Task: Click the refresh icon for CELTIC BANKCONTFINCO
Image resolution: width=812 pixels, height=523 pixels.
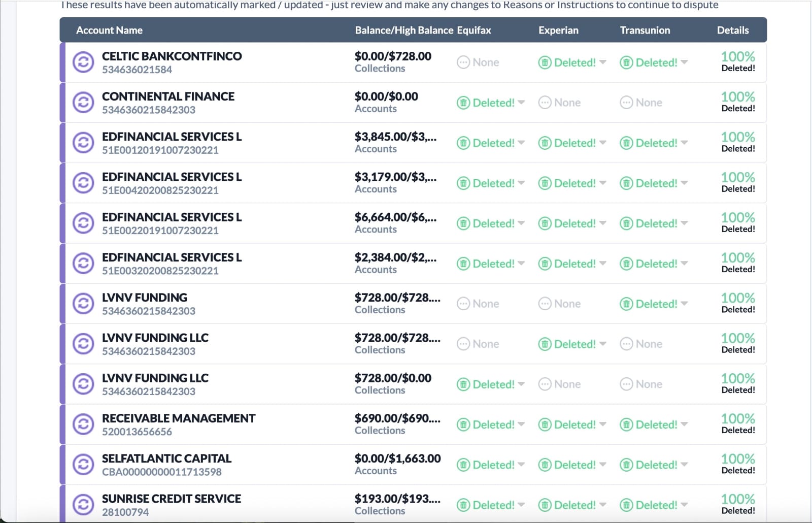Action: (84, 62)
